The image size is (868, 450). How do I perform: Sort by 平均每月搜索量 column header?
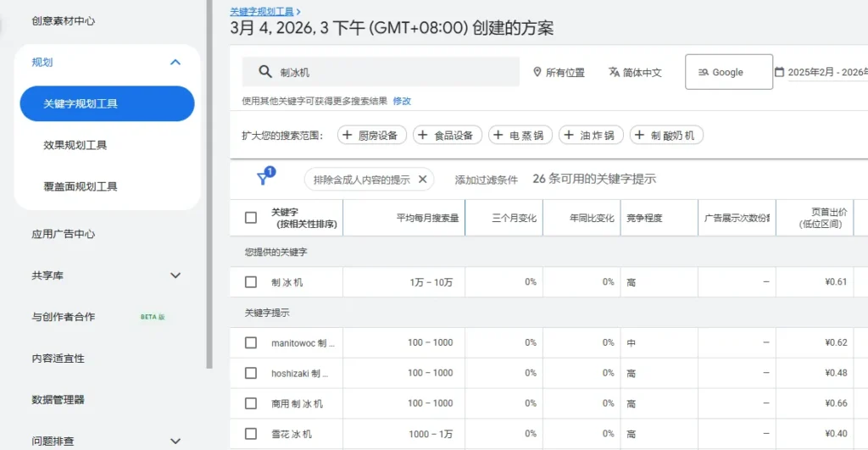[427, 218]
